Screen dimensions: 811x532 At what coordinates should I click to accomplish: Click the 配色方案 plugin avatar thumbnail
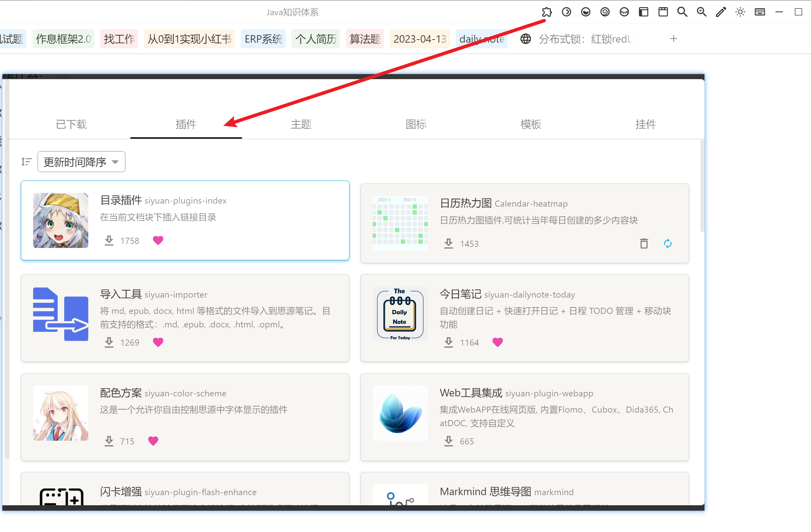pos(61,413)
